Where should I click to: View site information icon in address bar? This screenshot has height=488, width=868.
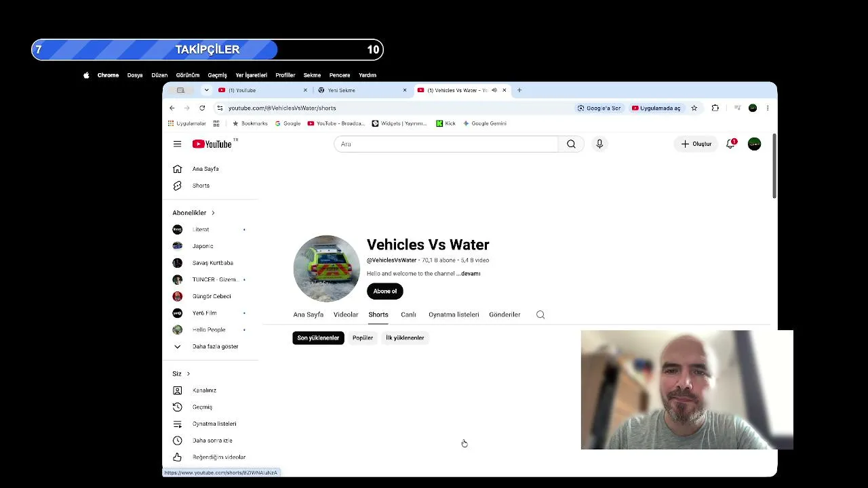point(220,108)
